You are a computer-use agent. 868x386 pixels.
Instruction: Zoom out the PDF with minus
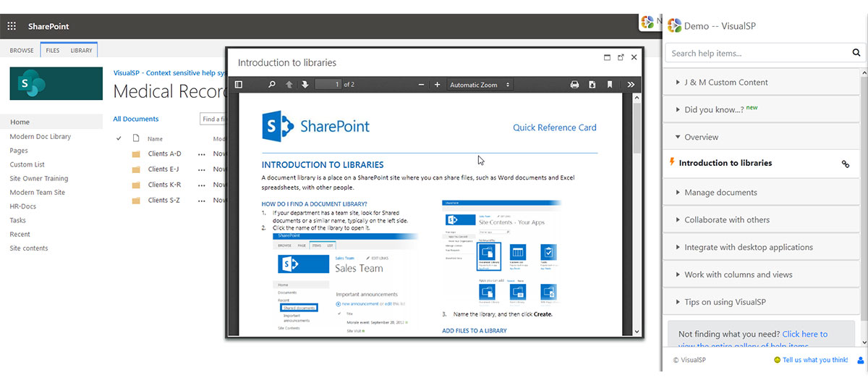[422, 85]
